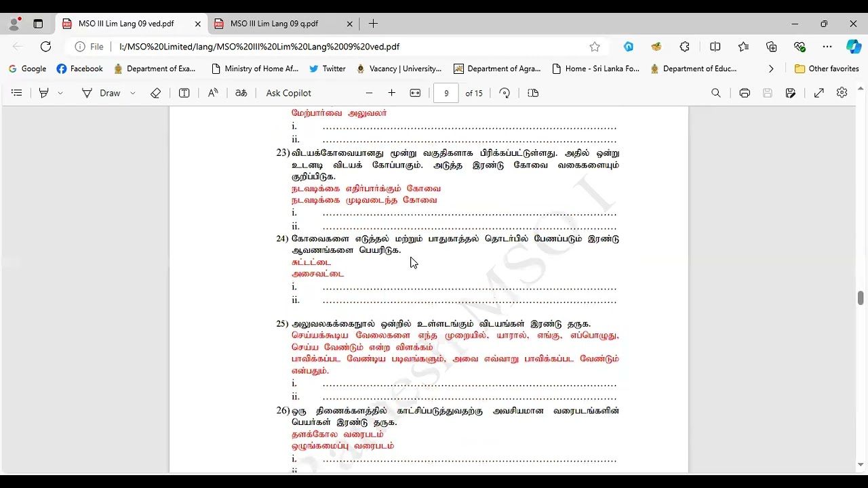Open 'Department of Exa...' bookmark

click(155, 68)
